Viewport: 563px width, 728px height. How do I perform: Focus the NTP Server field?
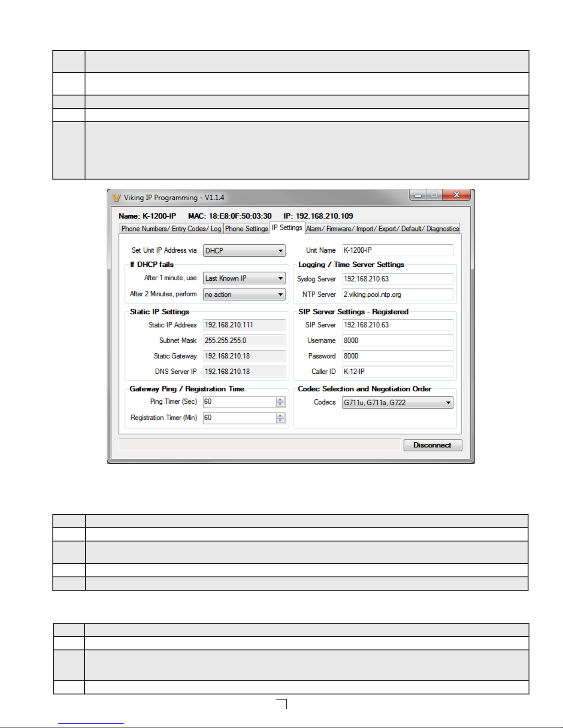(x=398, y=294)
